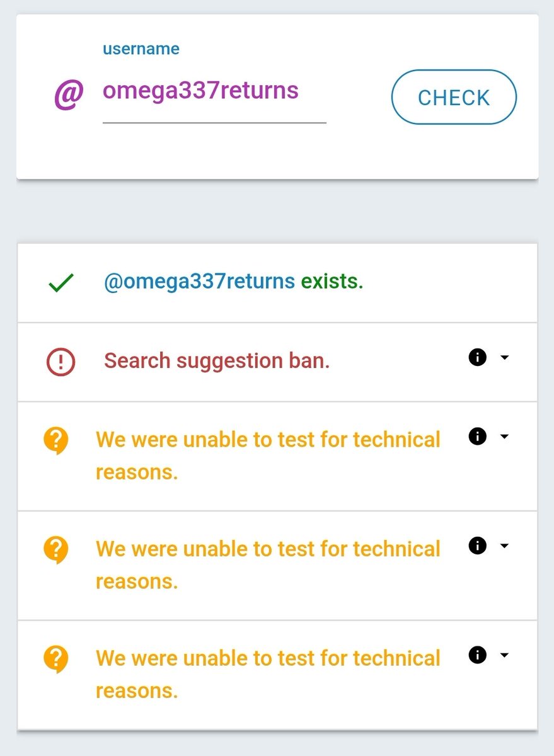Click the green 'exists.' status text
554x756 pixels.
click(x=332, y=282)
